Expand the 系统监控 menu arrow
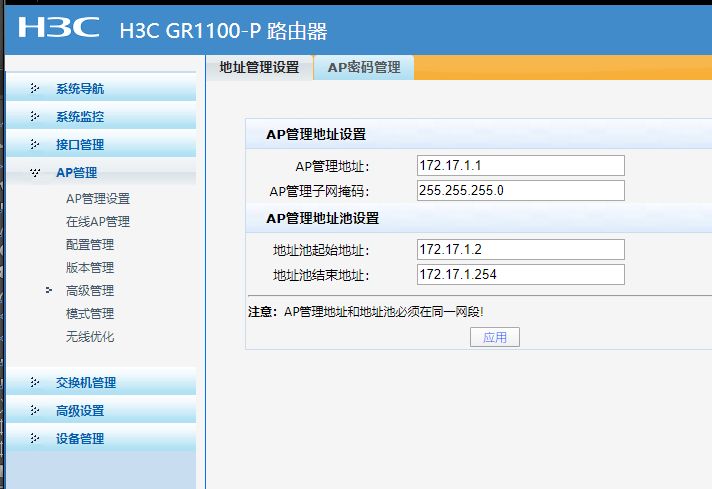The height and width of the screenshot is (489, 712). 35,116
